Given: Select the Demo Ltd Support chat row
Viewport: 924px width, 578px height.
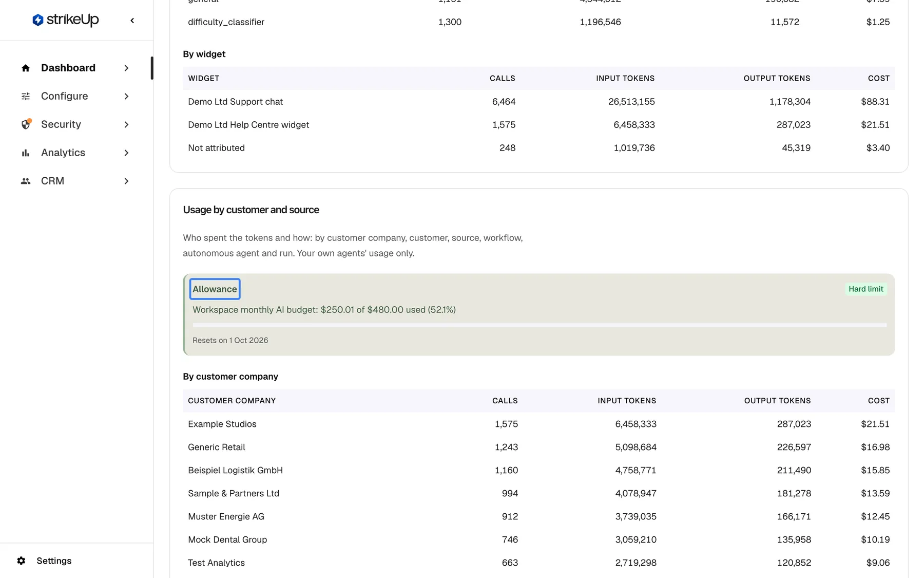Looking at the screenshot, I should pyautogui.click(x=538, y=101).
